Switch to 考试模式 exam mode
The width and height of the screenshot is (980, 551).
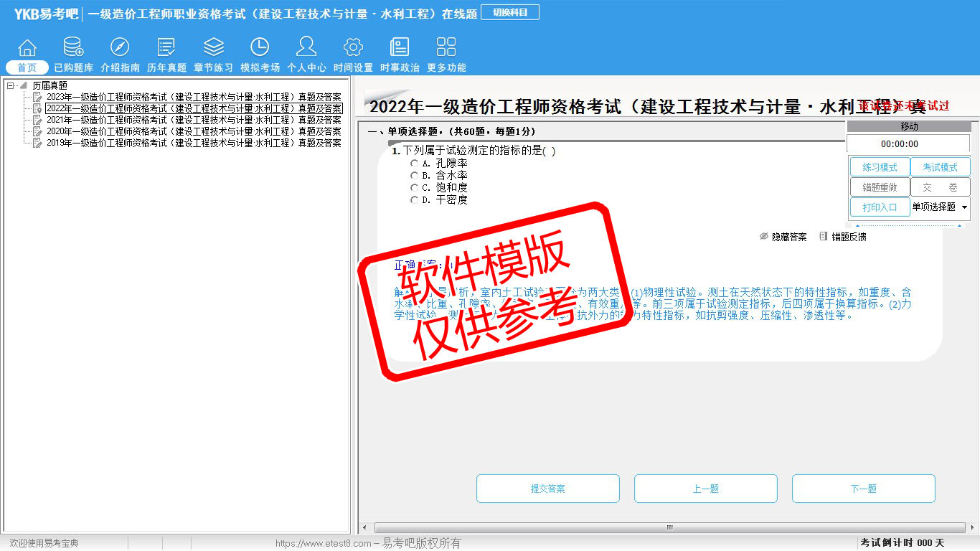tap(940, 167)
